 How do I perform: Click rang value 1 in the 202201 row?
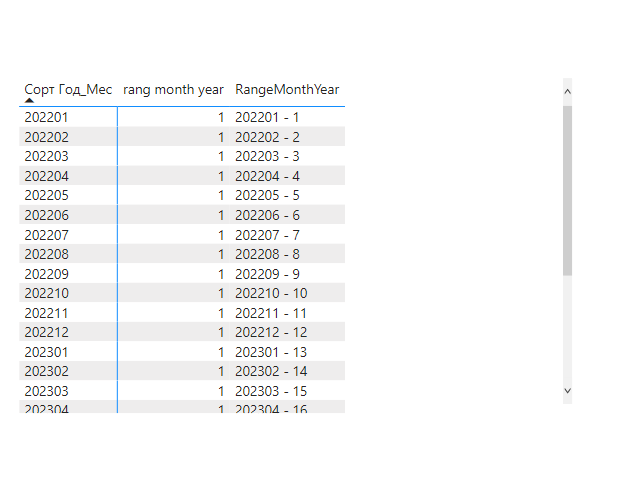pos(221,117)
